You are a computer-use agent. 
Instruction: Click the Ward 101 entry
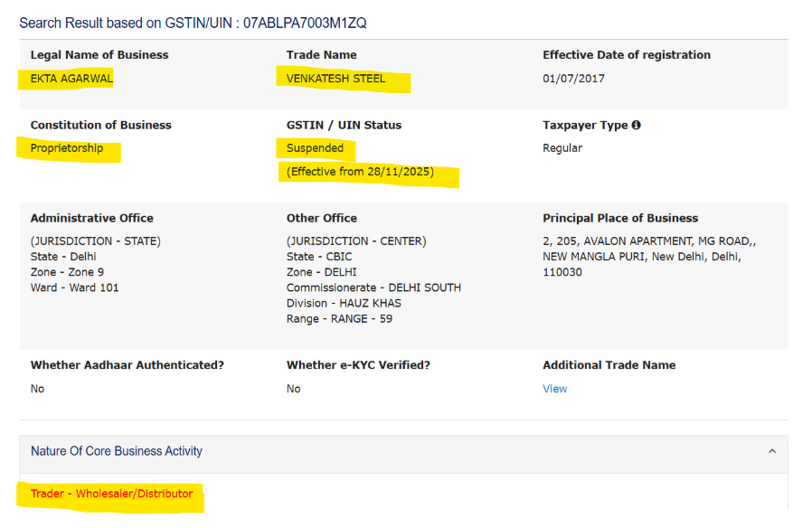(74, 288)
